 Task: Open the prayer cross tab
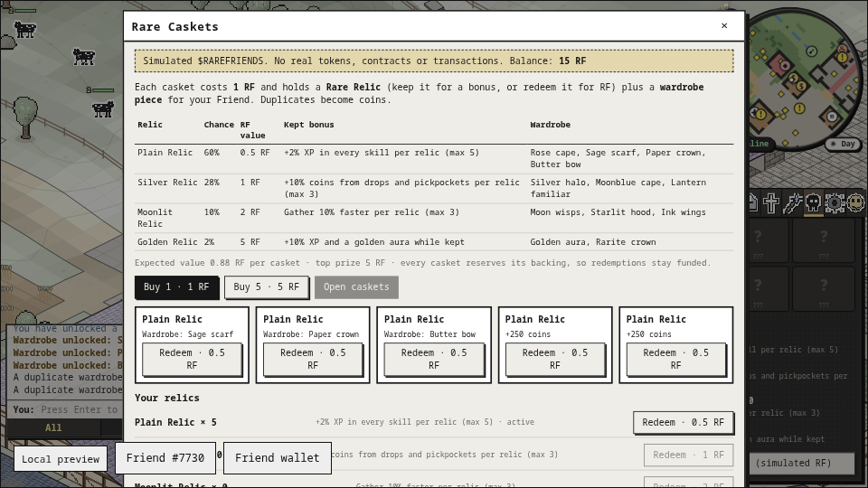771,203
